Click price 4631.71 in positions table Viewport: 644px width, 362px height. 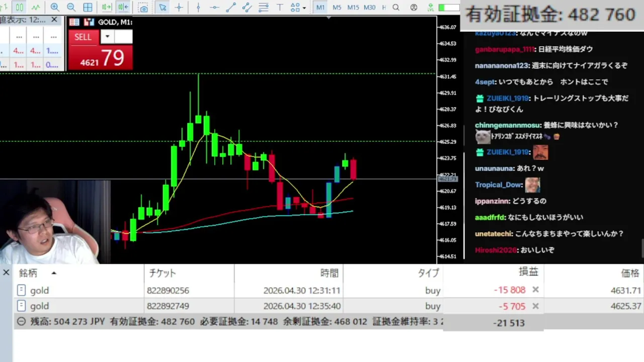625,291
